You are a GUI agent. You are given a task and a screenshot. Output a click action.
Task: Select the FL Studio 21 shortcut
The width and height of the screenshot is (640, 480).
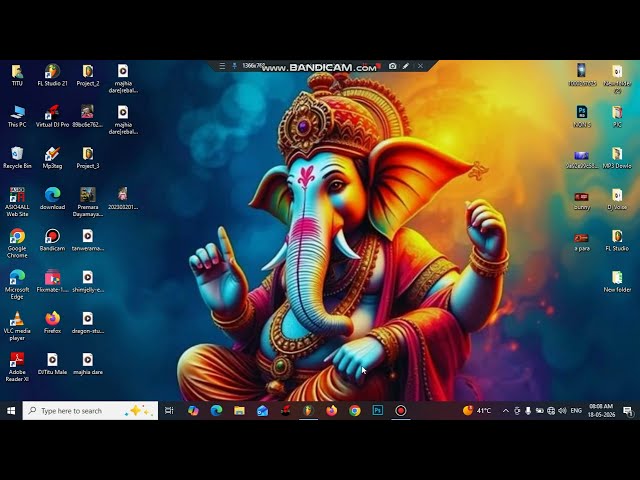click(x=52, y=76)
